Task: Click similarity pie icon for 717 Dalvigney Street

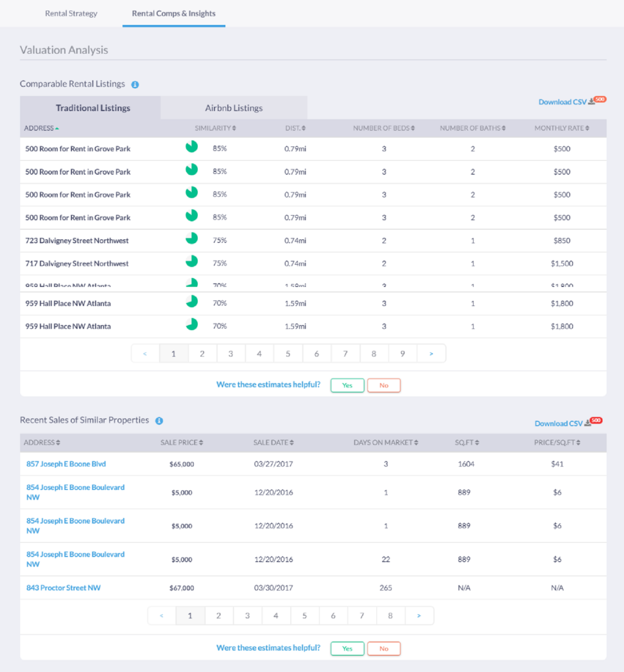Action: click(192, 262)
